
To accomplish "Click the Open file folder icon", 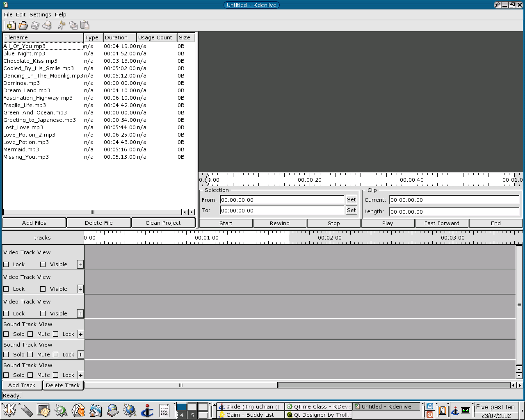I will [x=23, y=25].
